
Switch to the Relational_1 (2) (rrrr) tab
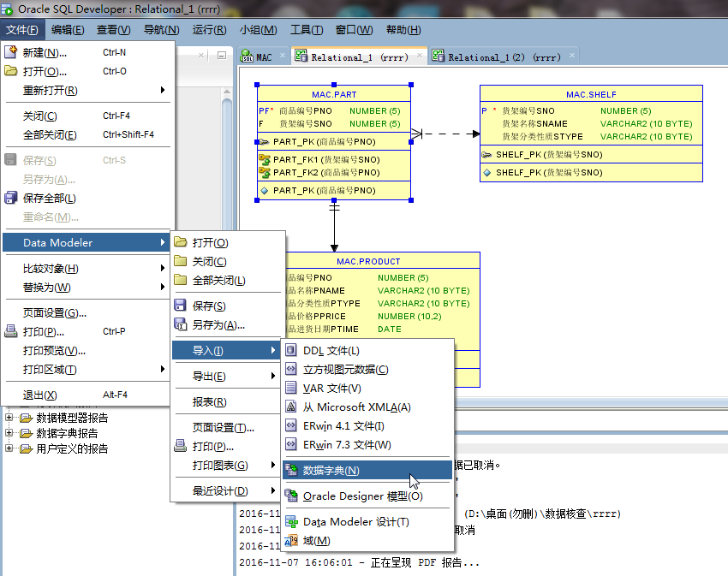pos(504,57)
